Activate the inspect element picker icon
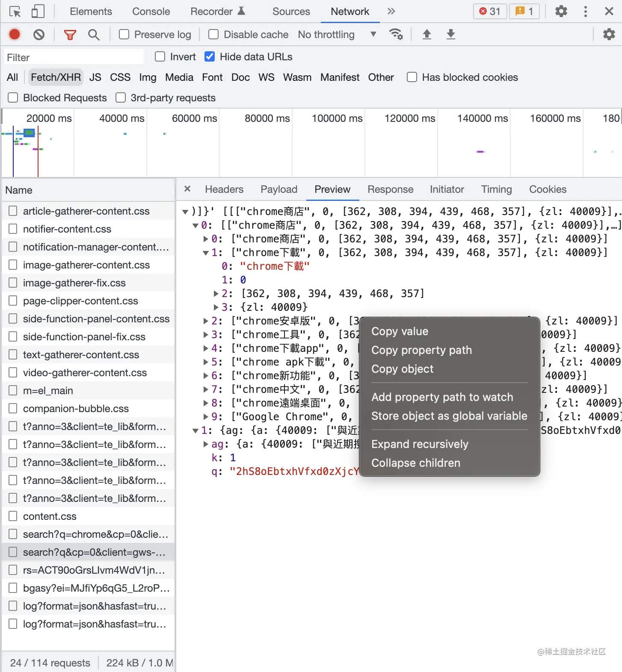The image size is (622, 672). 15,12
